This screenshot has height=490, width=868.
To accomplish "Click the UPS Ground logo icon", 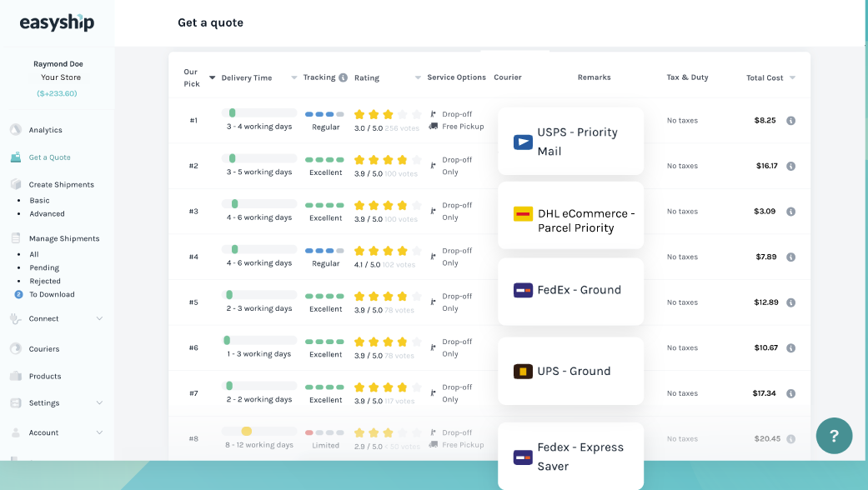I will (523, 372).
